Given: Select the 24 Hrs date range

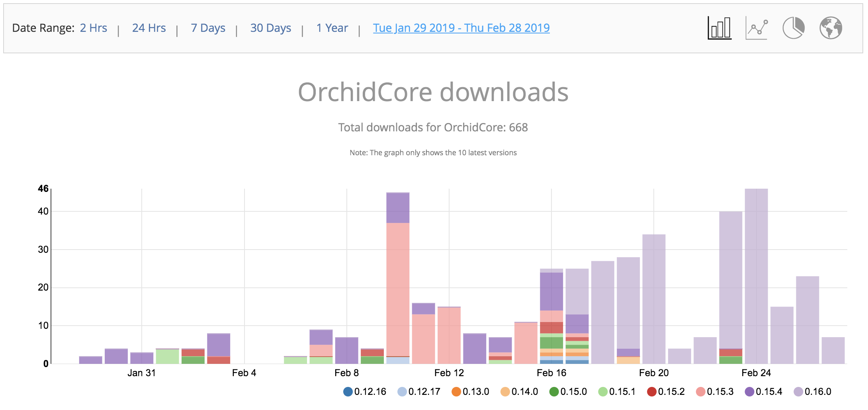Looking at the screenshot, I should click(x=149, y=28).
